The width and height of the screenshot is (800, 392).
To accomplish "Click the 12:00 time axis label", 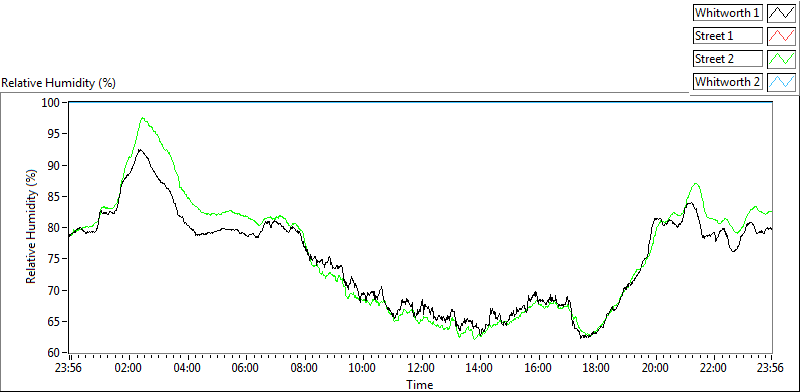I will (x=421, y=368).
